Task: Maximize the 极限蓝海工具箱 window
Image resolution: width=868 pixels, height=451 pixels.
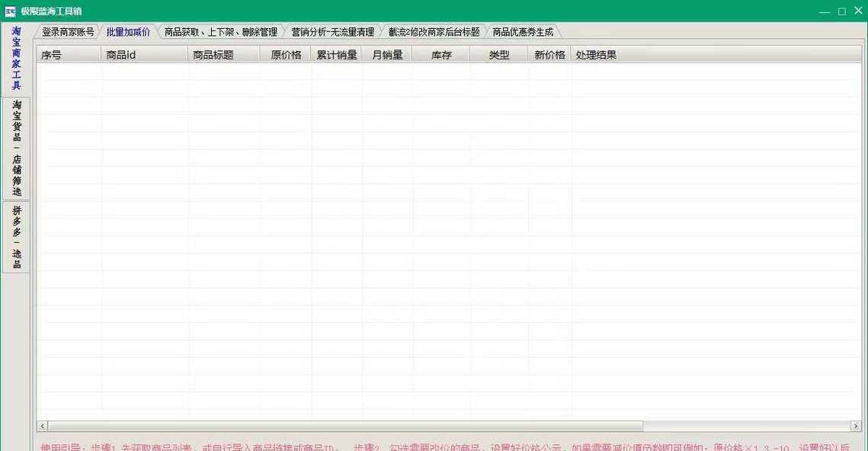Action: (x=841, y=11)
